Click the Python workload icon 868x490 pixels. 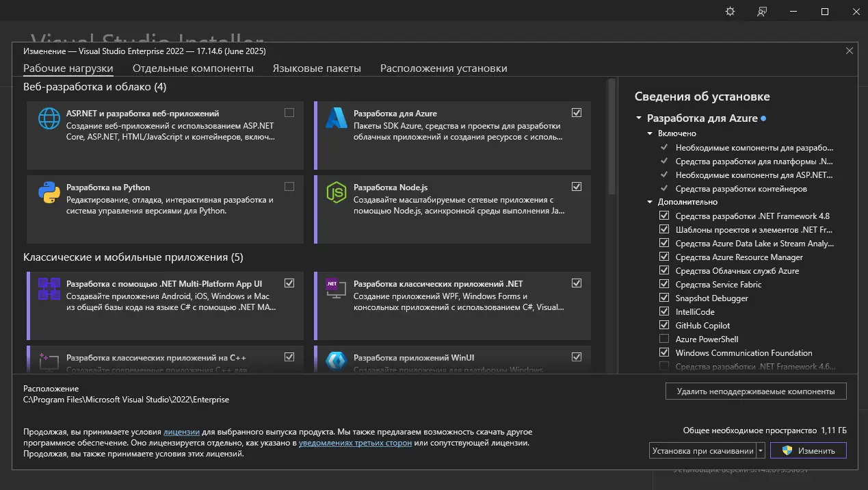point(49,192)
